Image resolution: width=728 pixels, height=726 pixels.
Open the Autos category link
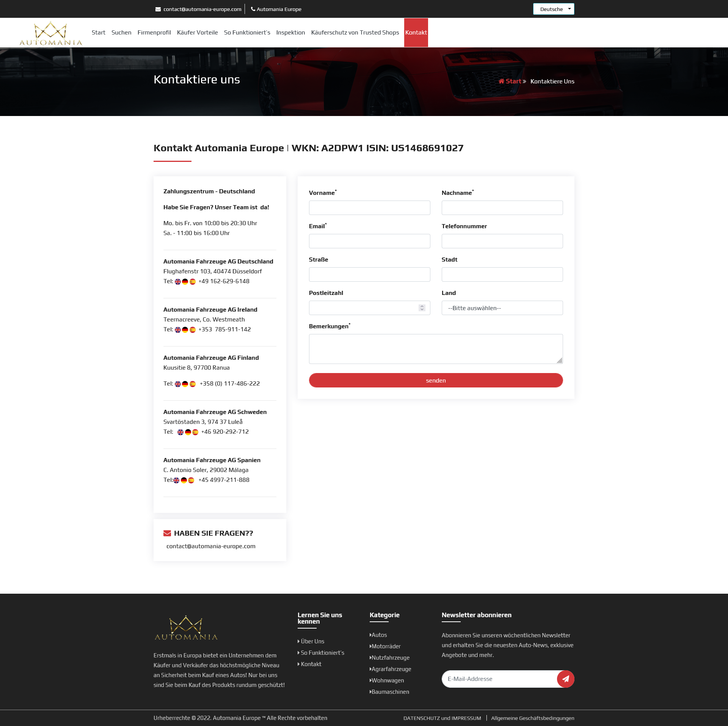(379, 635)
